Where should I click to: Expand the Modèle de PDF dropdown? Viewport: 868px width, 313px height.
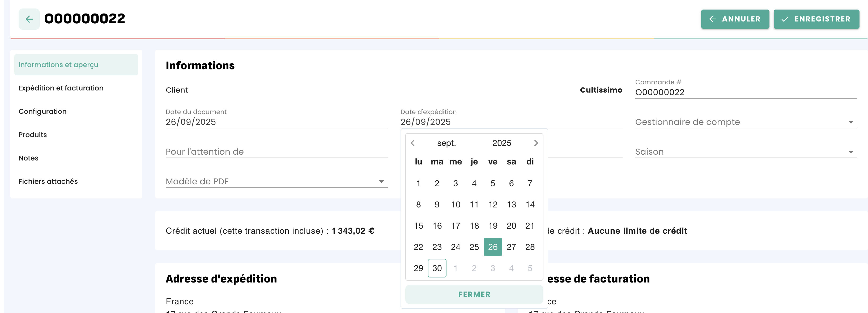[x=276, y=181]
